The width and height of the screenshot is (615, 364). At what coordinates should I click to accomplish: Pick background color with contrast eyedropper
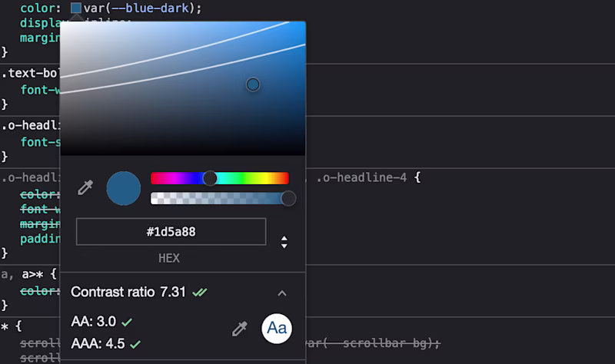(240, 329)
